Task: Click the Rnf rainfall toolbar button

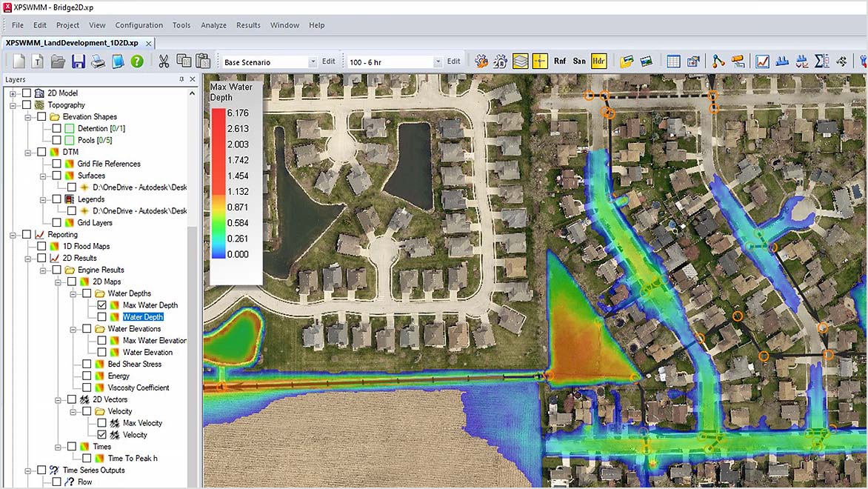Action: pyautogui.click(x=561, y=61)
